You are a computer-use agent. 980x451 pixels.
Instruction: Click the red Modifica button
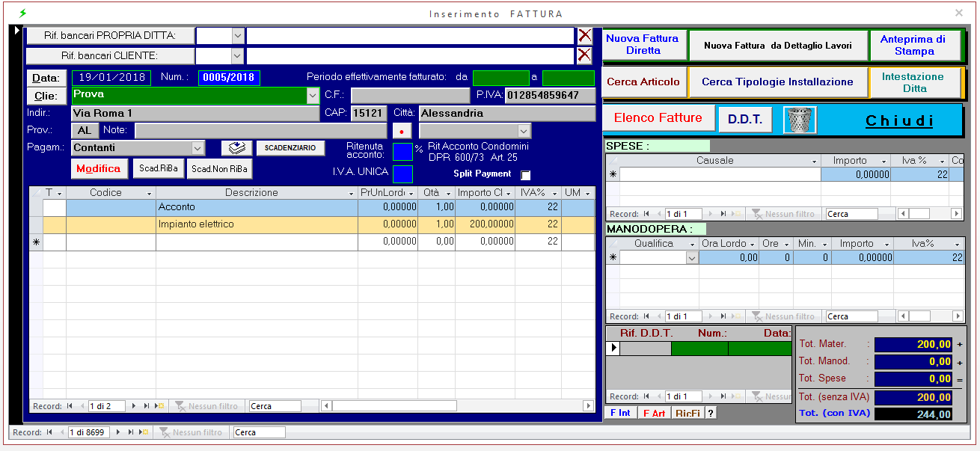tap(98, 169)
